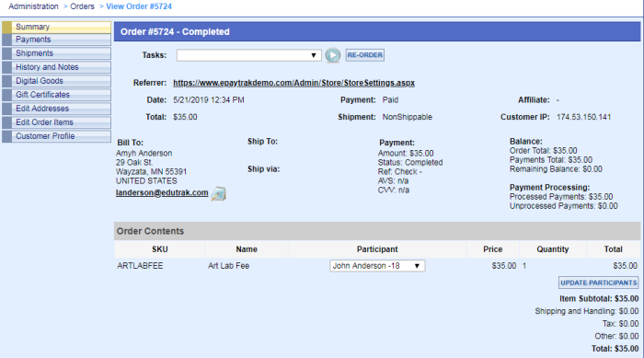This screenshot has width=644, height=358.
Task: Open the Payments section
Action: (56, 40)
